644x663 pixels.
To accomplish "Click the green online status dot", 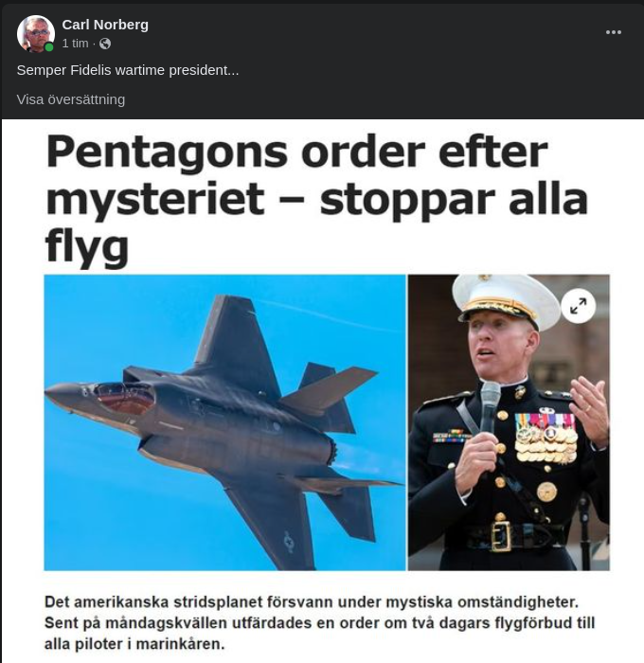I will coord(49,47).
